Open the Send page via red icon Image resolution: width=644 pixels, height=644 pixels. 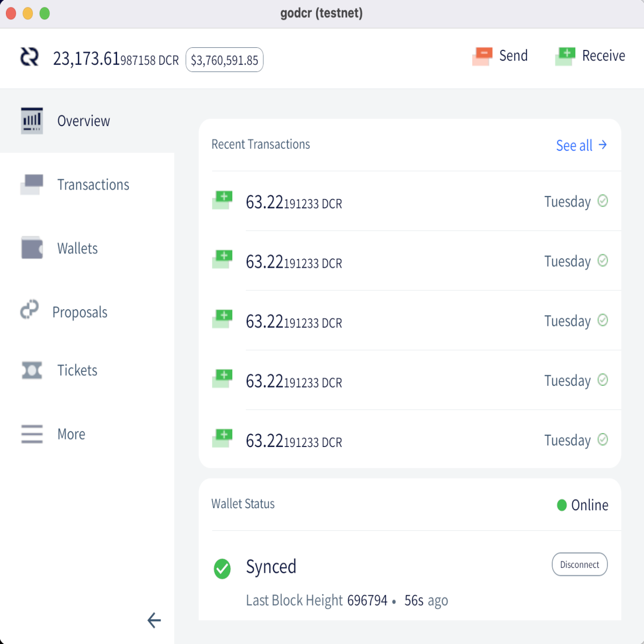point(482,56)
